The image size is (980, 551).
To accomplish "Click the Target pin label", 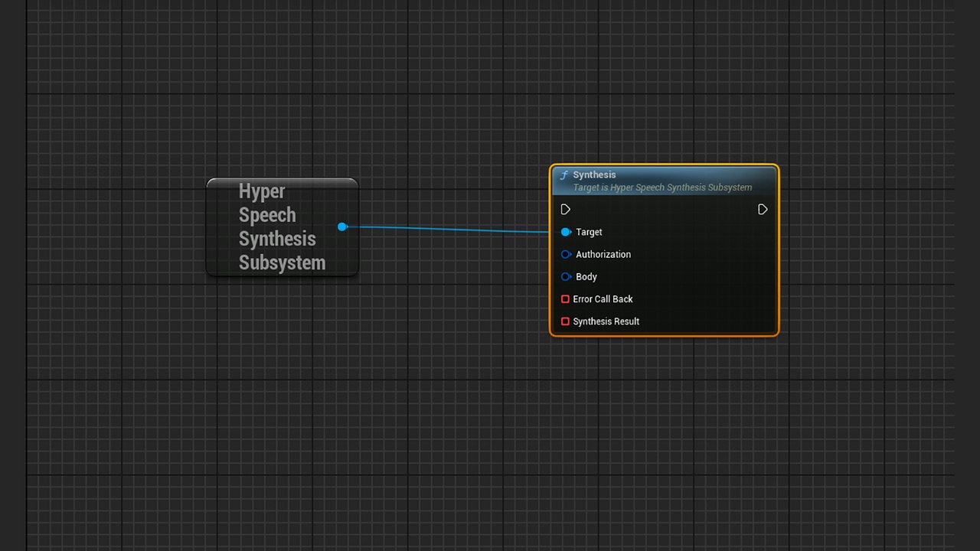I will coord(589,232).
